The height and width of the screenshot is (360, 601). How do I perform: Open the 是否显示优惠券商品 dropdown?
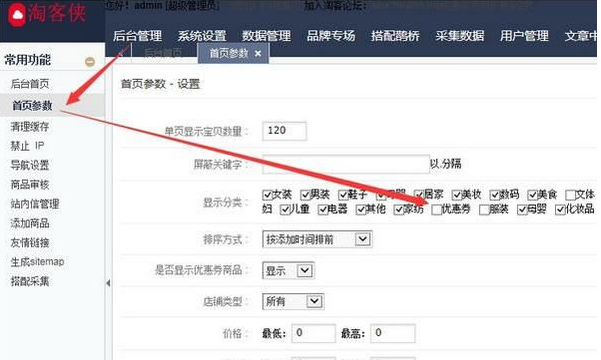(288, 271)
